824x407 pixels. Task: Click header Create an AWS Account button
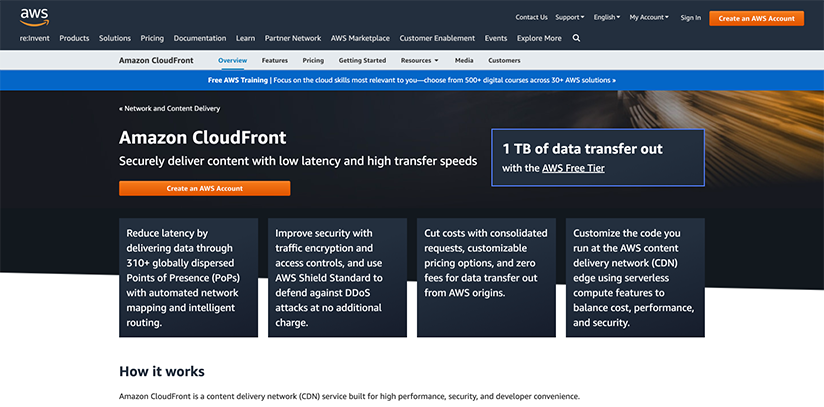click(756, 18)
